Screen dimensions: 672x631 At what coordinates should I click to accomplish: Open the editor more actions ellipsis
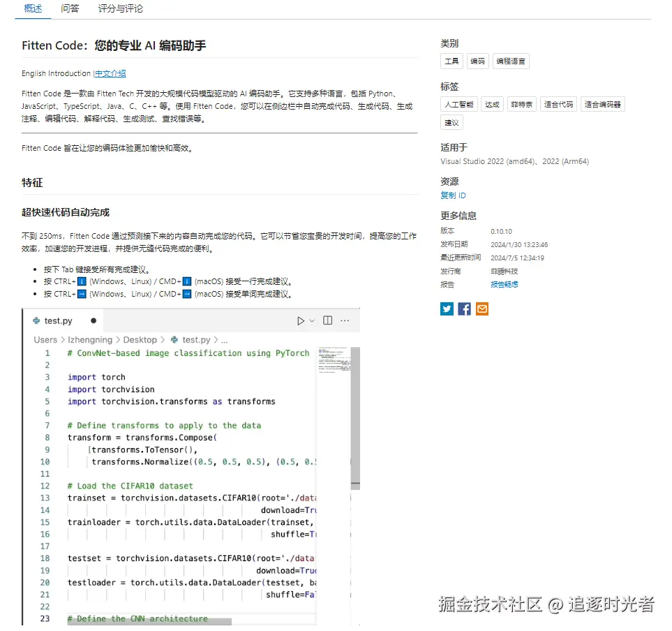(x=345, y=320)
